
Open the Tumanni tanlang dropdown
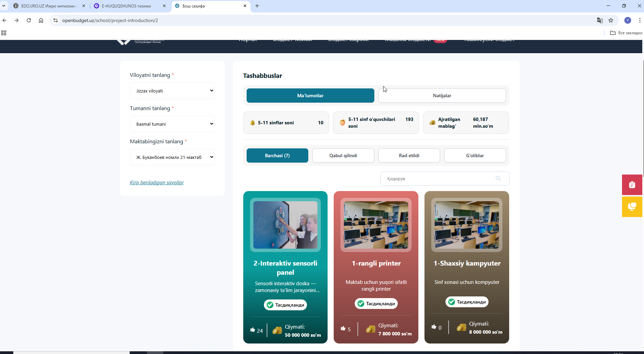[172, 124]
